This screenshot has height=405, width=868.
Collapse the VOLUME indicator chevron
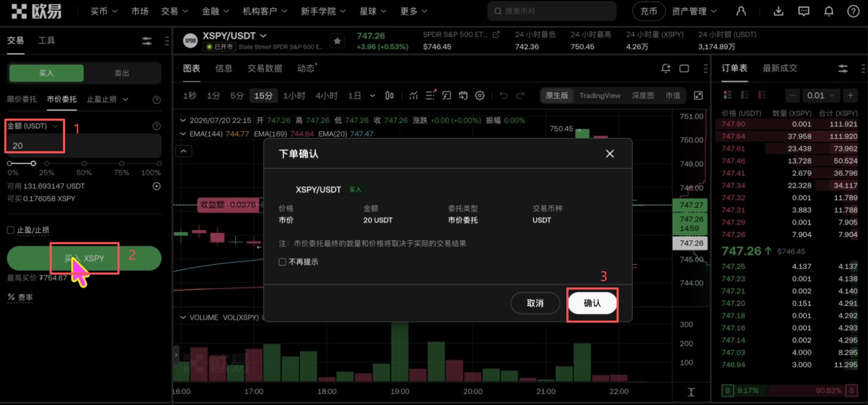coord(183,318)
